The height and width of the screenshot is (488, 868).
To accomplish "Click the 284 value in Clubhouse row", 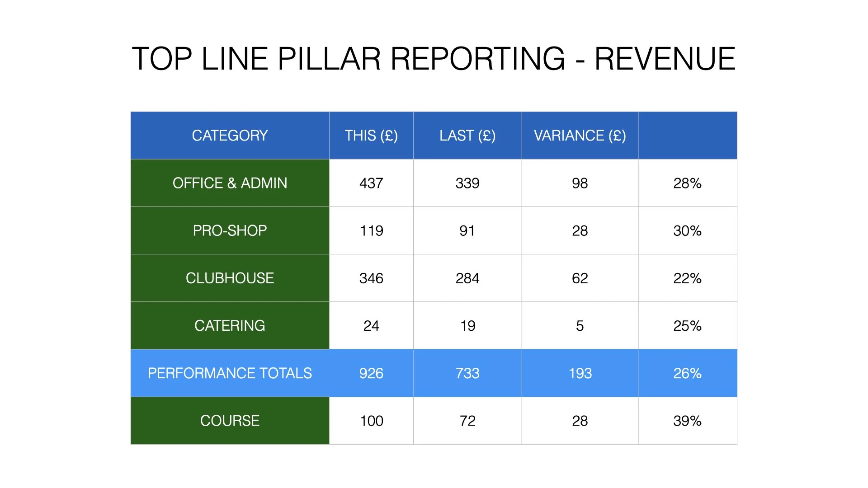I will [x=467, y=278].
